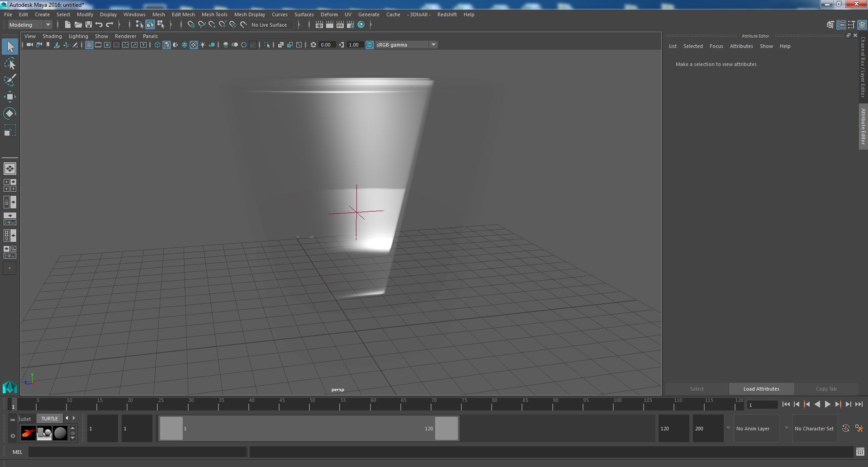868x467 pixels.
Task: Select the arrow Select tool
Action: click(x=10, y=47)
